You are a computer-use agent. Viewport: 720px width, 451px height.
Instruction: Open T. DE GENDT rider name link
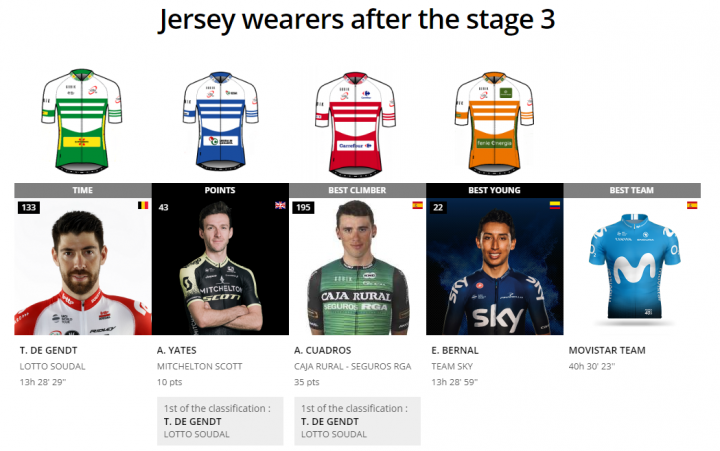click(x=48, y=350)
